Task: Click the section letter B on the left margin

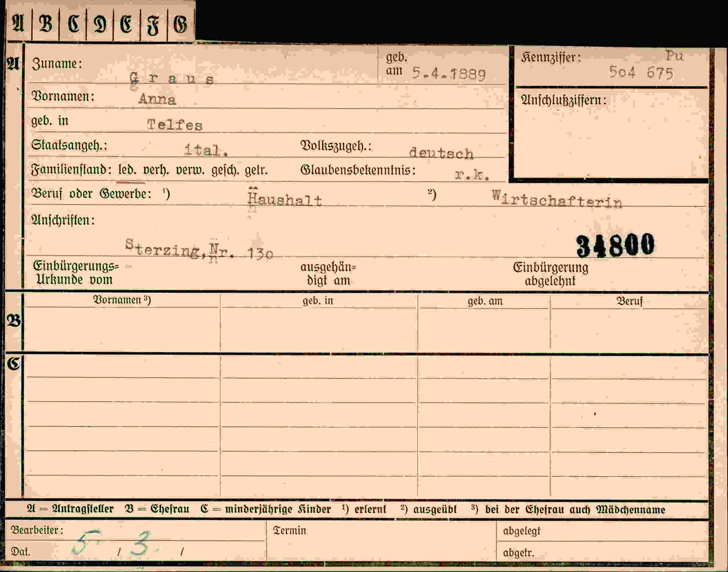Action: [x=14, y=321]
